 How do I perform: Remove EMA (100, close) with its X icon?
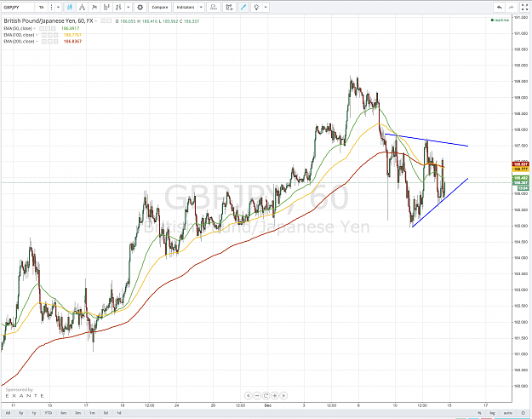55,35
